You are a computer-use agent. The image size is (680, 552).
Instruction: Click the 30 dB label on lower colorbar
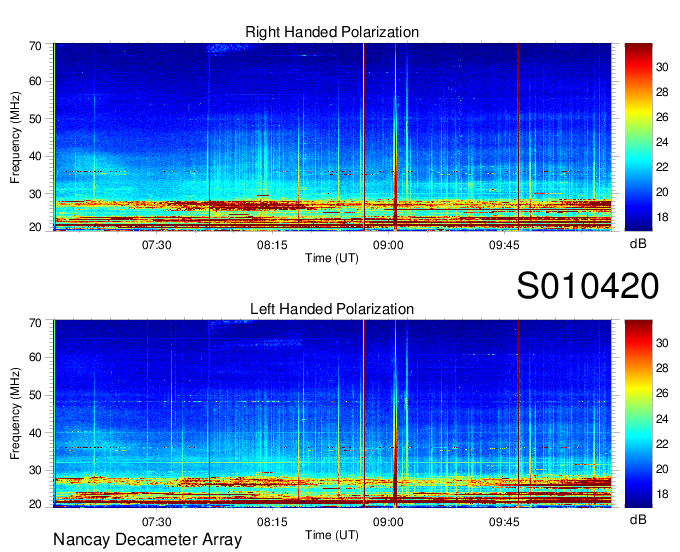(x=662, y=343)
